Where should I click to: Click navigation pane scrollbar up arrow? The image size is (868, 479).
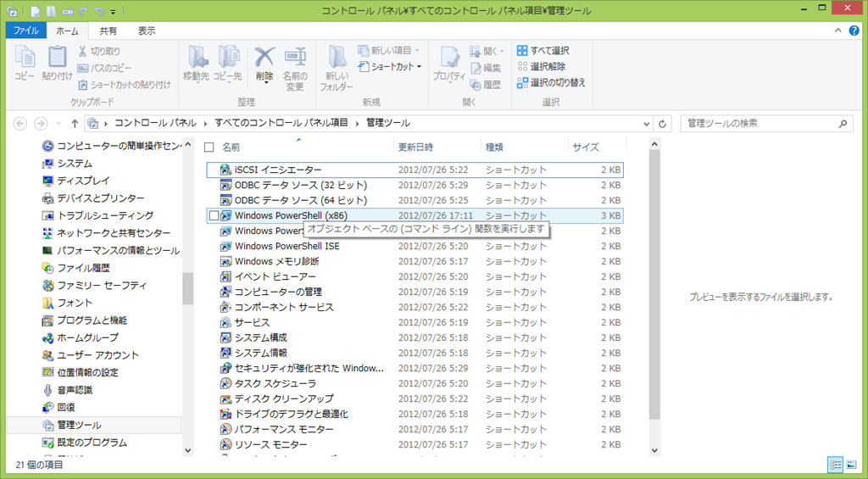point(187,144)
